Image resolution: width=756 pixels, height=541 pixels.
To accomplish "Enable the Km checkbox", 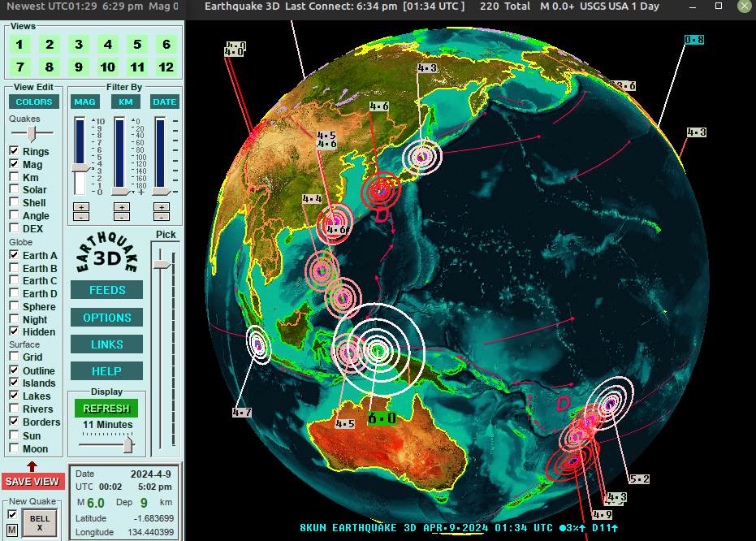I will point(14,177).
